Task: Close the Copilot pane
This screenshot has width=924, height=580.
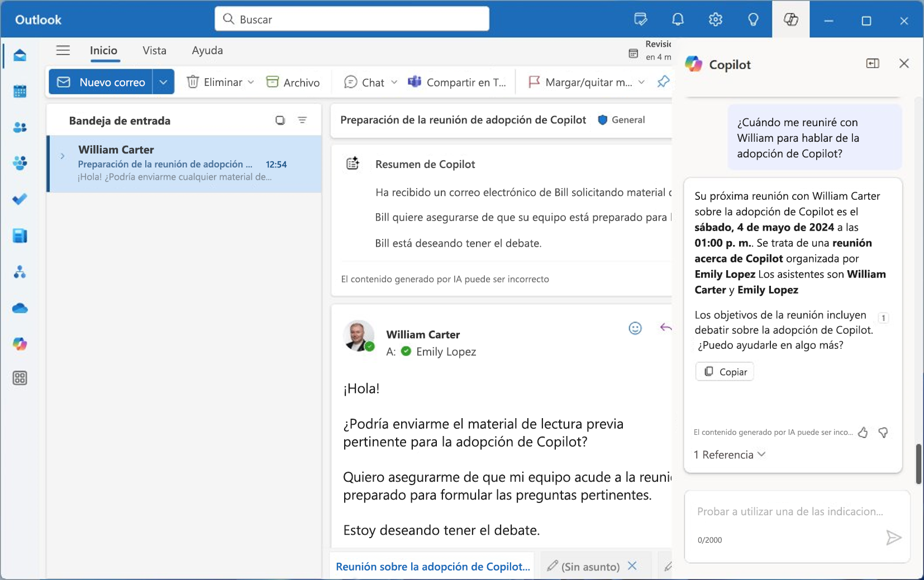Action: 904,64
